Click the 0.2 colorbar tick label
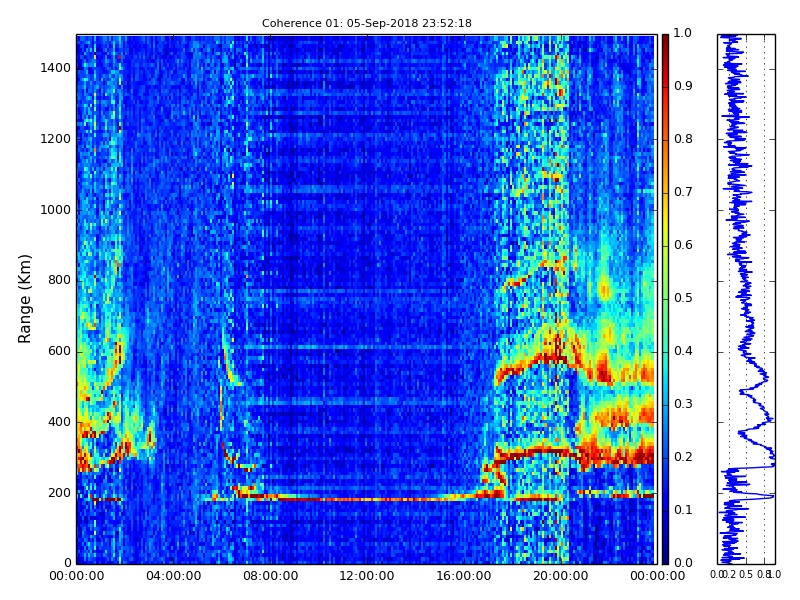 [x=683, y=457]
